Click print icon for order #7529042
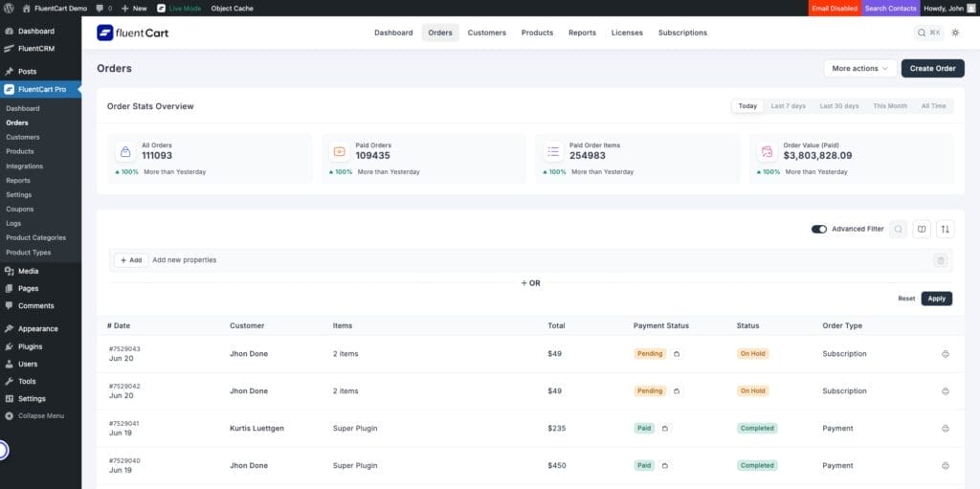 (945, 391)
